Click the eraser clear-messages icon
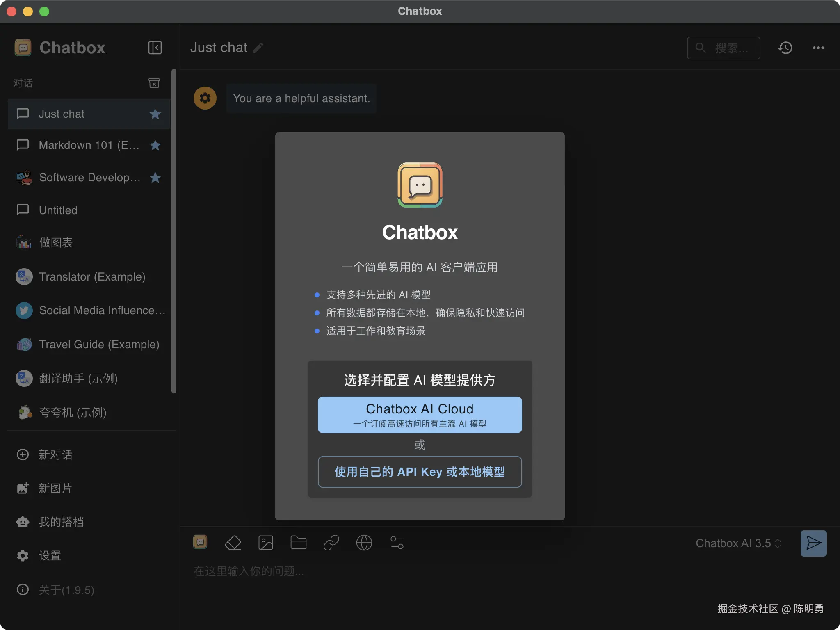Screen dimensions: 840x630 coord(233,543)
